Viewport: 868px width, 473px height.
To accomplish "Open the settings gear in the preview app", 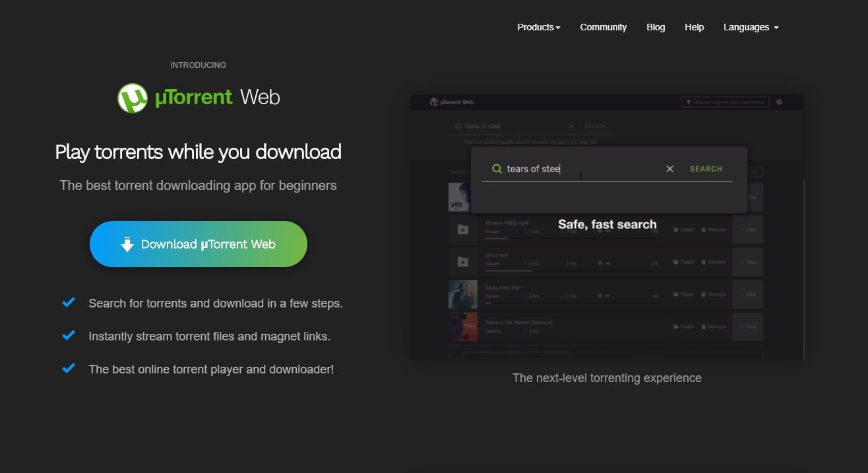I will click(779, 102).
